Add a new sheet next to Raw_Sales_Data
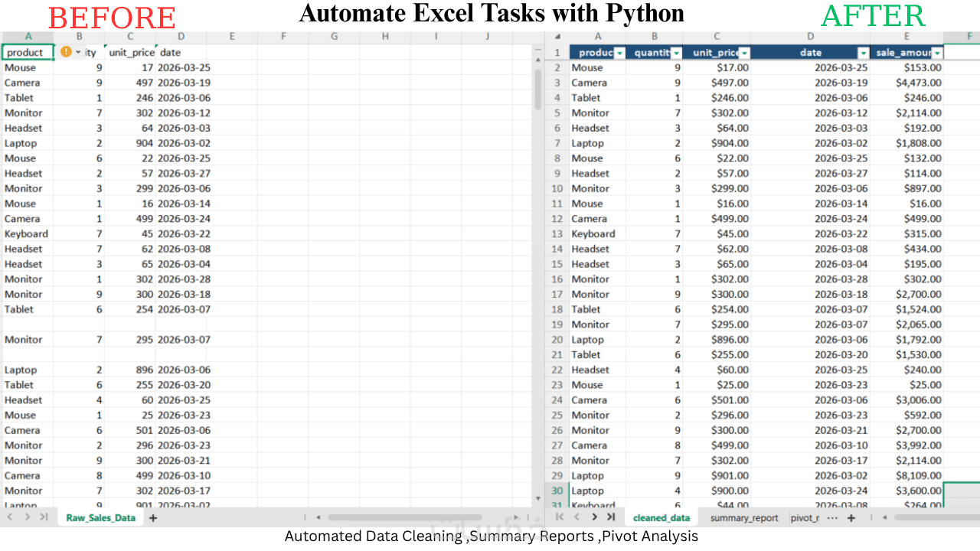980x551 pixels. [x=153, y=518]
